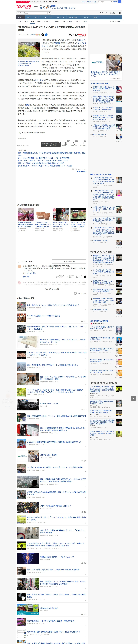
Task: Dismiss the 'K-brand intellectual property' recommendation
Action: 86,310
